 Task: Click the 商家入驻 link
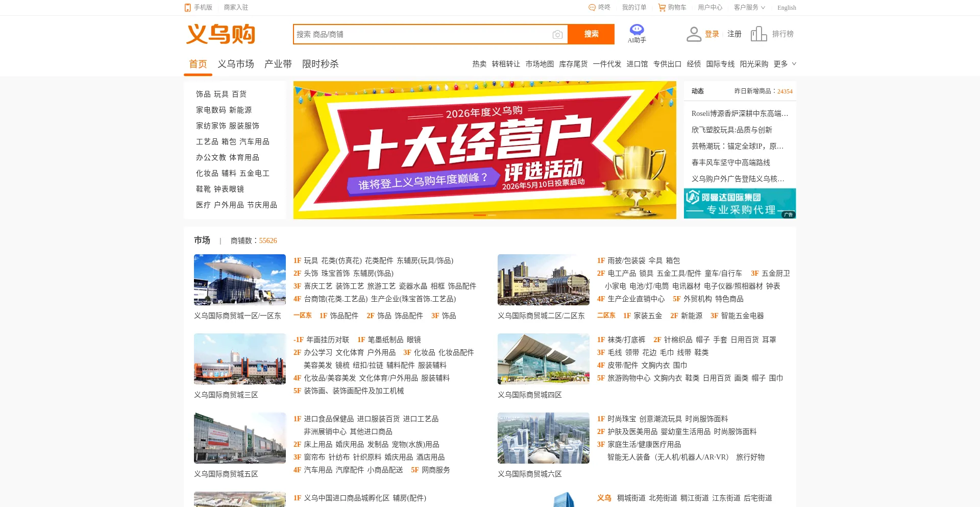(x=236, y=8)
